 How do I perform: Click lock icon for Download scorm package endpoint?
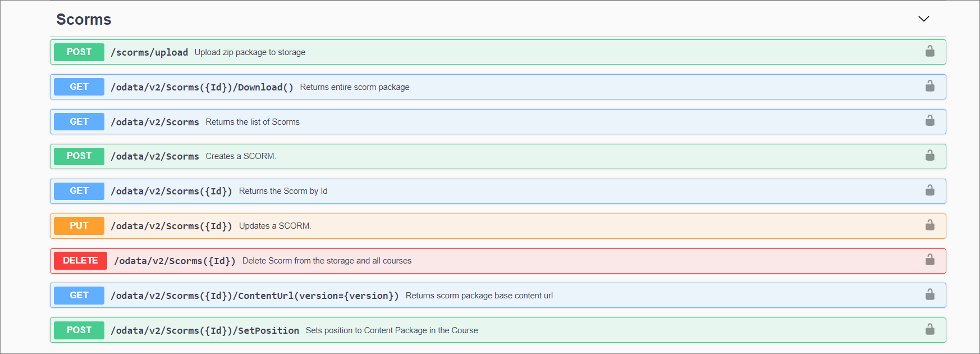[929, 87]
